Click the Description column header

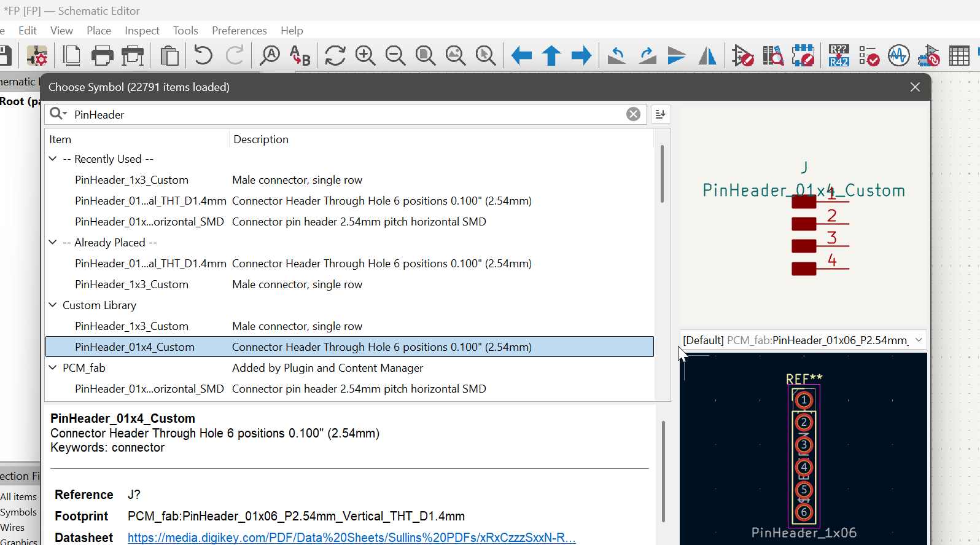coord(441,139)
